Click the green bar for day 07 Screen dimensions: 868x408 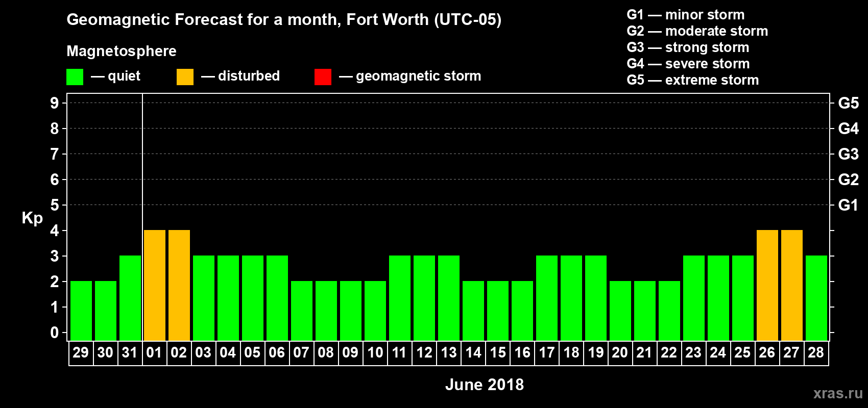[x=302, y=311]
